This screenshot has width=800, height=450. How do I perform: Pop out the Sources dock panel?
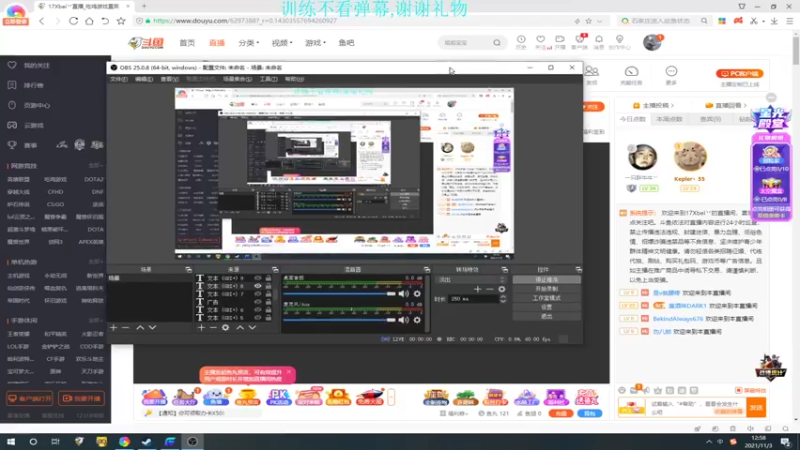coord(275,269)
